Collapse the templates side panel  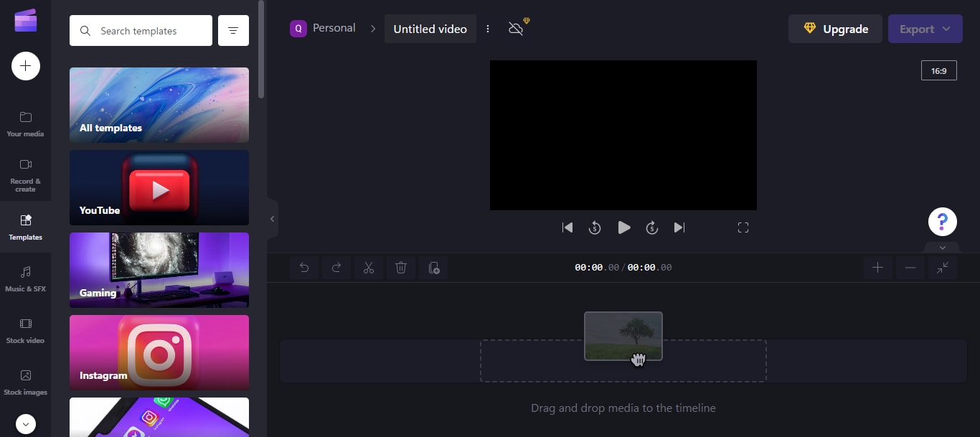pyautogui.click(x=272, y=219)
